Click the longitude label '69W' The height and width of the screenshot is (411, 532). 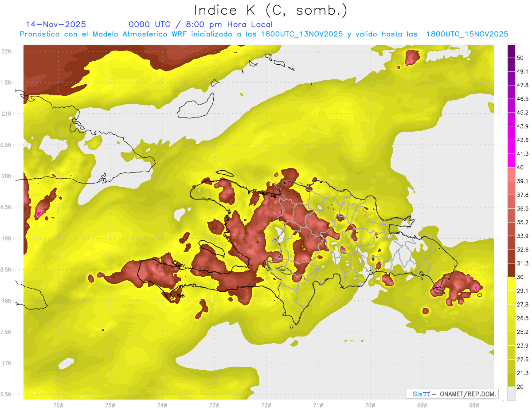(x=422, y=405)
